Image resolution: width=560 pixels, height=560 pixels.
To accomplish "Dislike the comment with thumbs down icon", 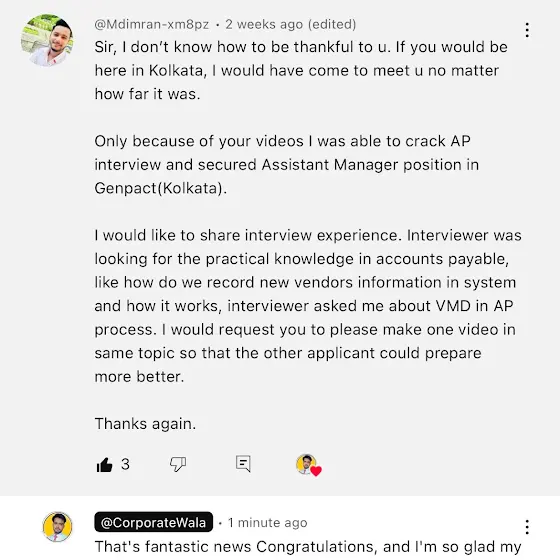I will pyautogui.click(x=178, y=464).
